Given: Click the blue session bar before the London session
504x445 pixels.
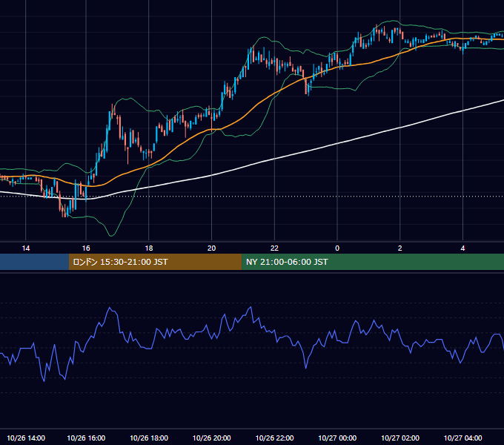Looking at the screenshot, I should tap(34, 262).
